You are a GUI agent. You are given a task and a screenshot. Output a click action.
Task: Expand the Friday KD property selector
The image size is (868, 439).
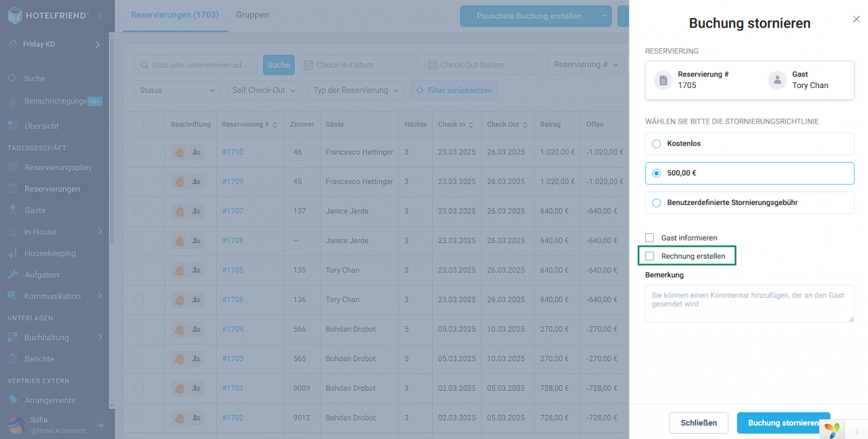pyautogui.click(x=98, y=44)
